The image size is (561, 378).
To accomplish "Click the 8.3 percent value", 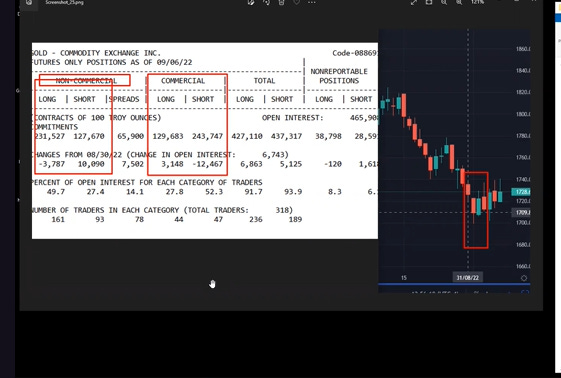I will pos(335,192).
